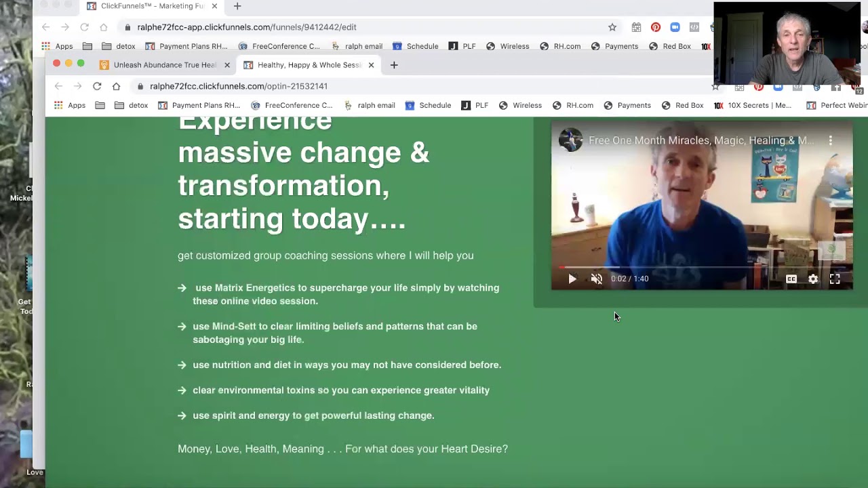Close the 'Unleash Abundance True Heal' tab

pyautogui.click(x=227, y=65)
